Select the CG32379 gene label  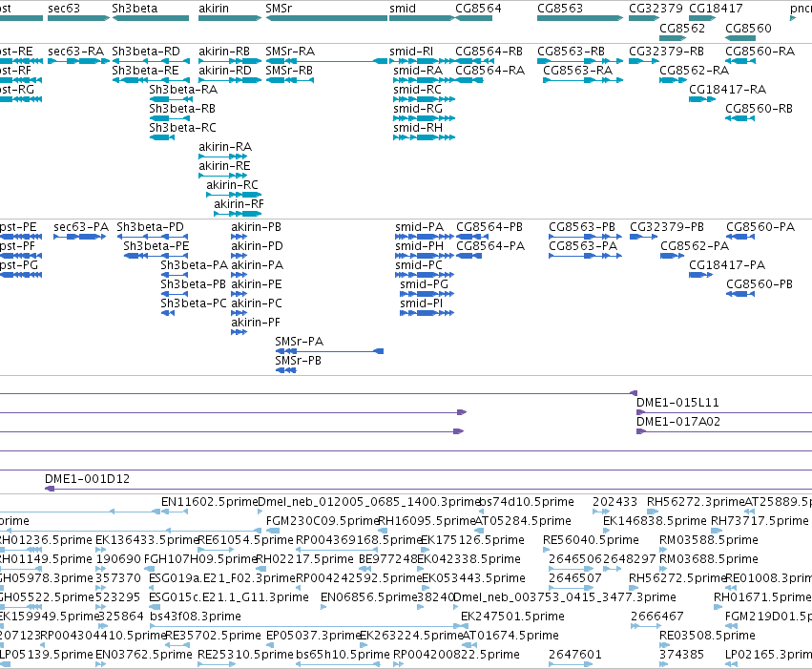[656, 9]
